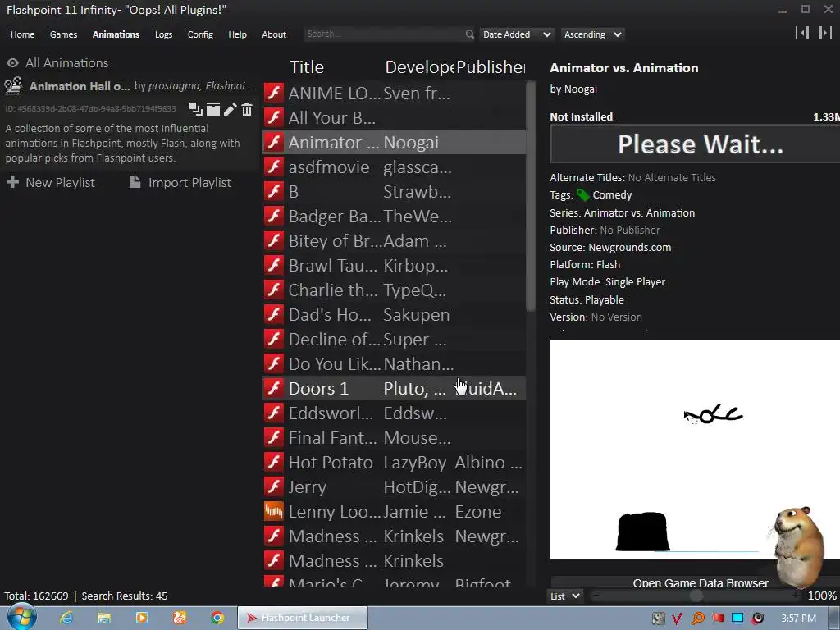Image resolution: width=840 pixels, height=630 pixels.
Task: Click the 3:57 PM taskbar clock
Action: (x=798, y=619)
